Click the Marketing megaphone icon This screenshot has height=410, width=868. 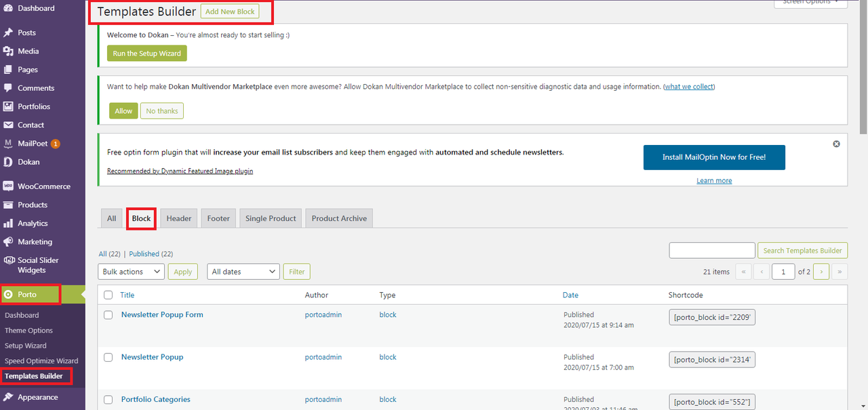pos(8,242)
